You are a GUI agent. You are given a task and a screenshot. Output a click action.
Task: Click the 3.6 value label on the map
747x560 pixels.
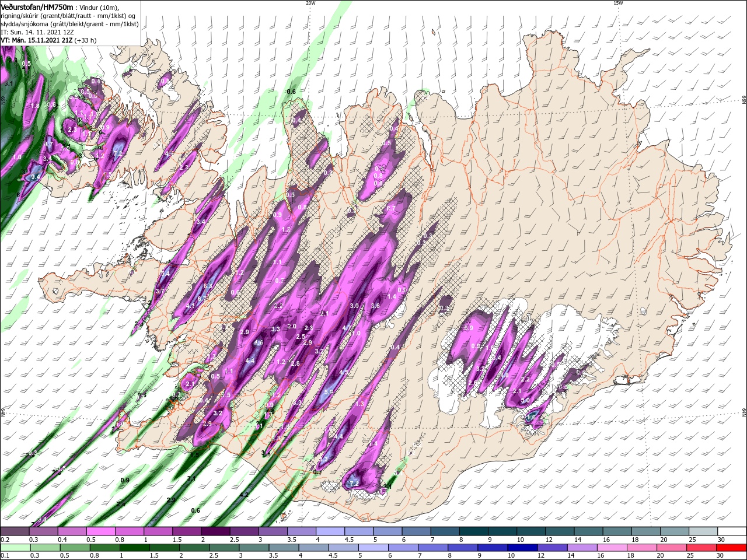pyautogui.click(x=375, y=306)
